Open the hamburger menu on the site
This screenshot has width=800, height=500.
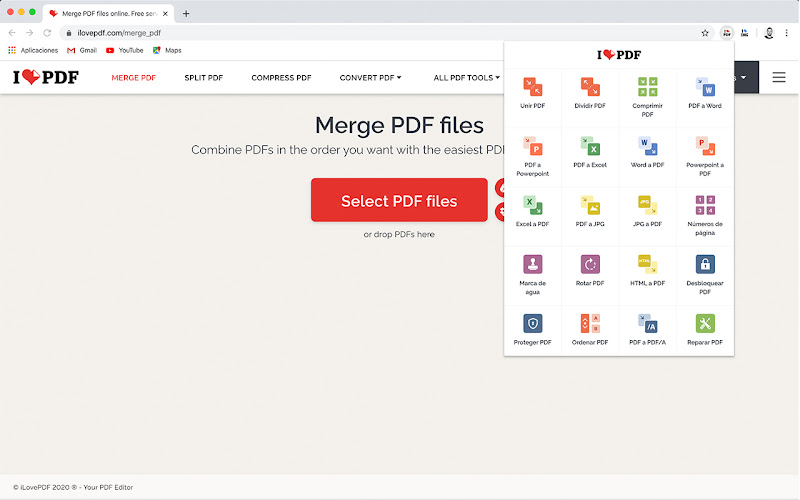pyautogui.click(x=779, y=78)
